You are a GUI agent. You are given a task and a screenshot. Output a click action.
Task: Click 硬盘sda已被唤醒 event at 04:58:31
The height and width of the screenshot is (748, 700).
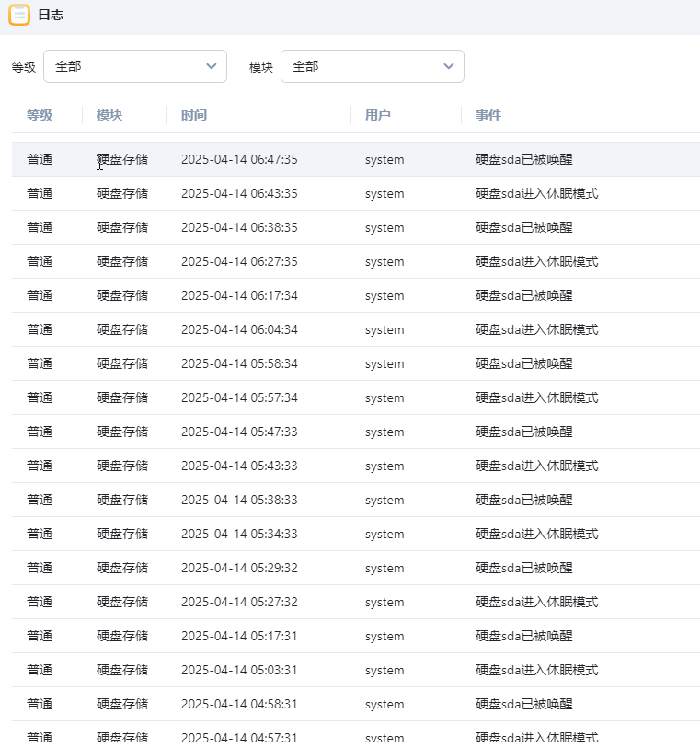[x=524, y=704]
